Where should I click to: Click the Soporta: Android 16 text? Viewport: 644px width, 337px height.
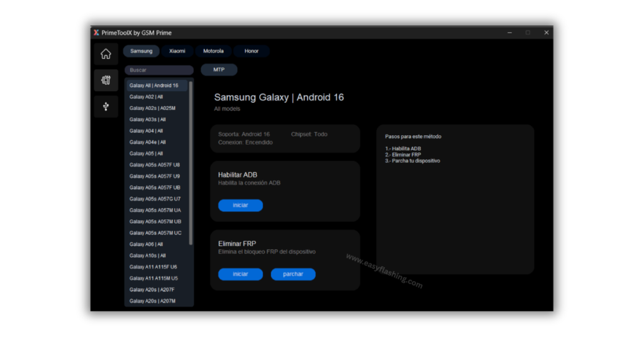point(244,134)
